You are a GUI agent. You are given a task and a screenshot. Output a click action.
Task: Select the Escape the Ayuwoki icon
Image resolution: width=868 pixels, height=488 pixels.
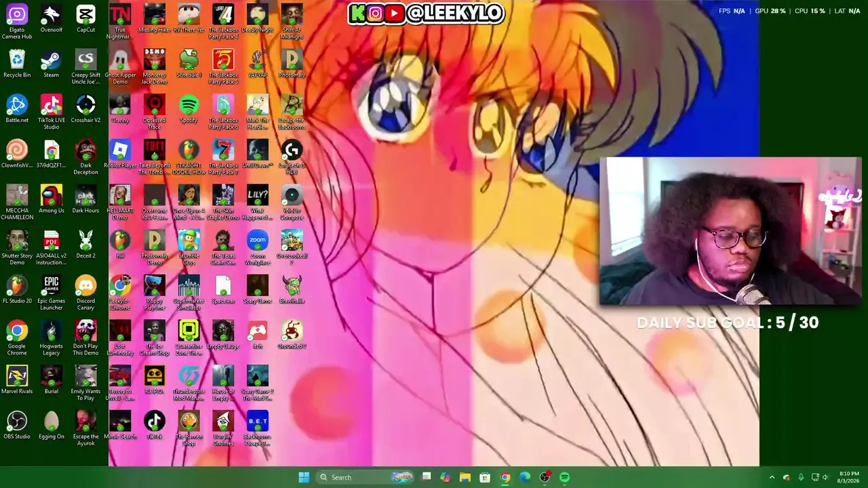[x=85, y=429]
